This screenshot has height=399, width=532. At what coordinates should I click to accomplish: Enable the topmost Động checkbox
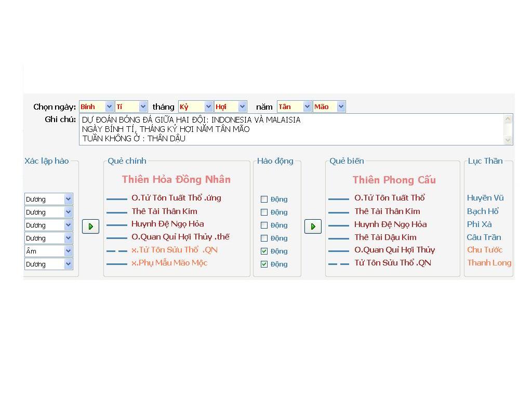pos(264,199)
